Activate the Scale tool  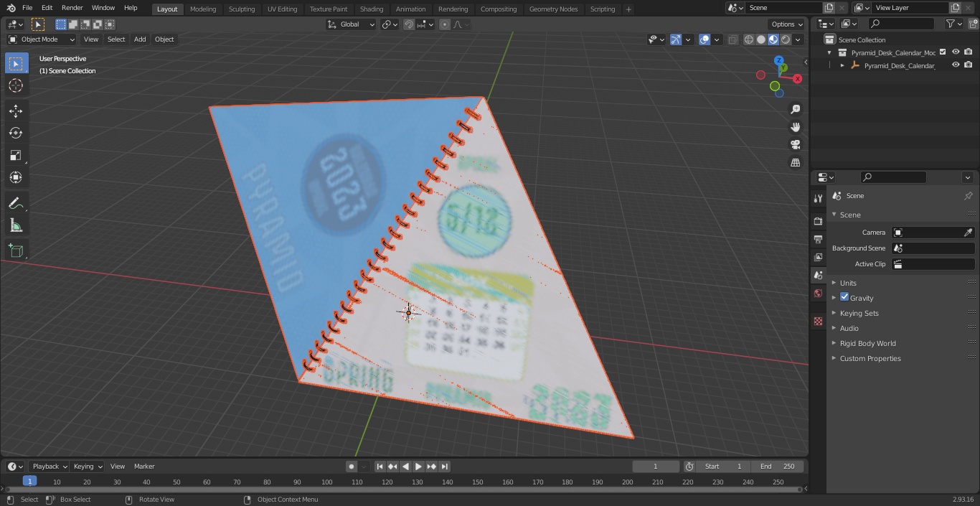click(16, 155)
